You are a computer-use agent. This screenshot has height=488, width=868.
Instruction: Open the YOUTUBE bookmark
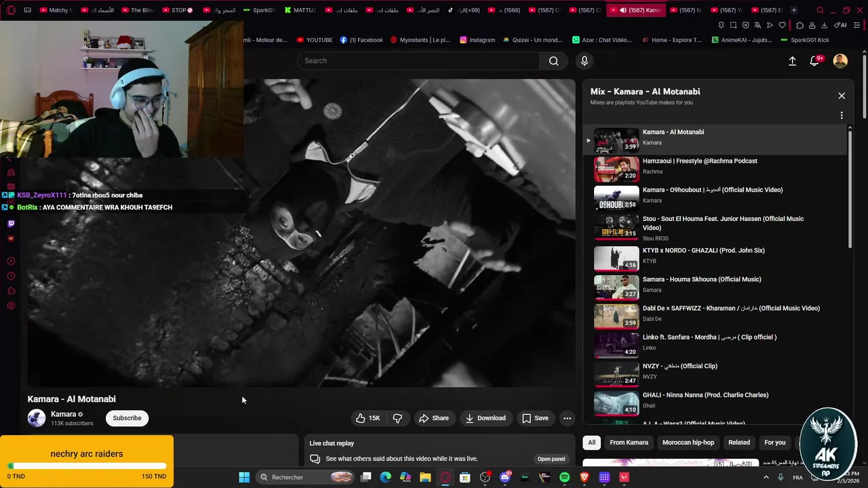tap(315, 40)
